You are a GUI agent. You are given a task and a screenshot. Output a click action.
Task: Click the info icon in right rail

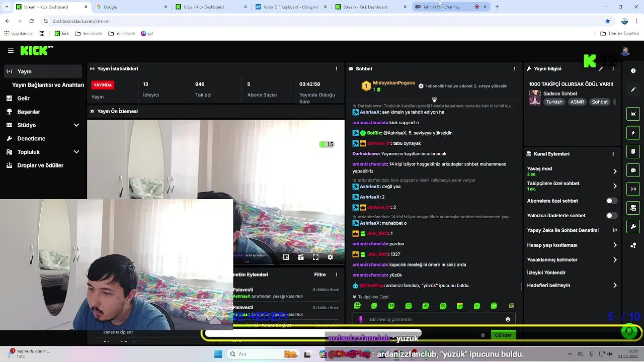[633, 71]
